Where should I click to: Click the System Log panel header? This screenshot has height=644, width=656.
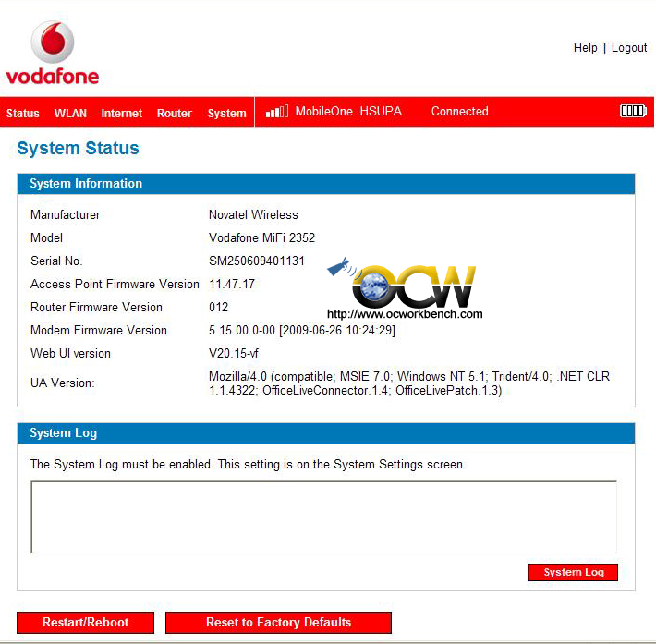click(x=326, y=433)
